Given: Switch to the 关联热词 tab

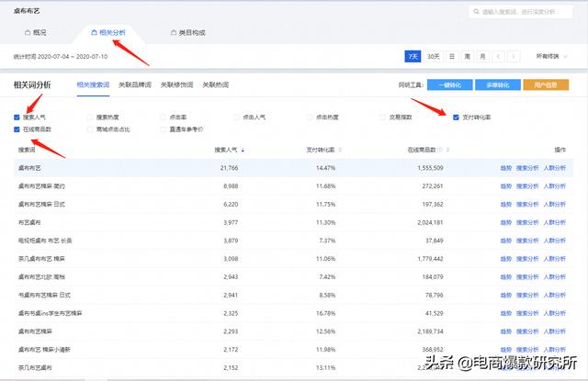Looking at the screenshot, I should click(x=215, y=84).
